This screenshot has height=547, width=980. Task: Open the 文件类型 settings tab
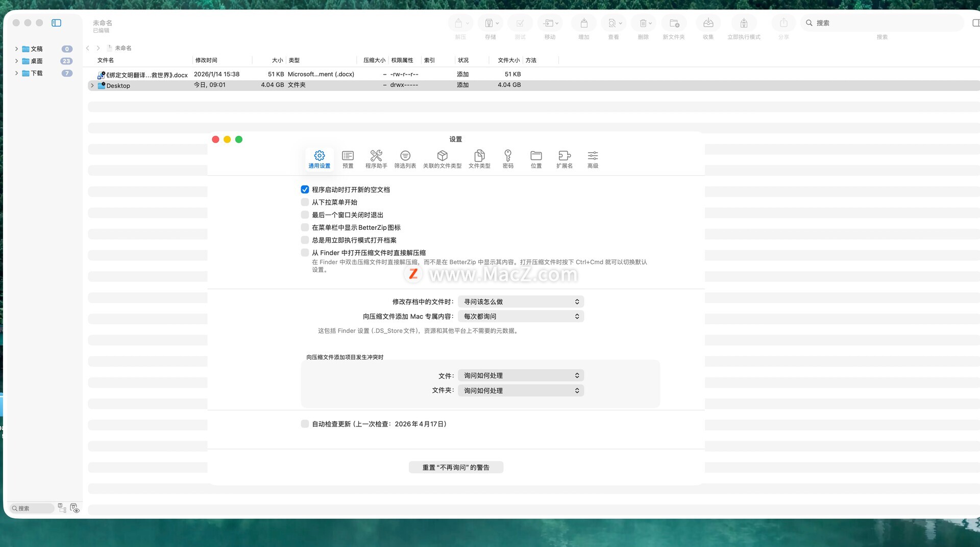tap(480, 159)
